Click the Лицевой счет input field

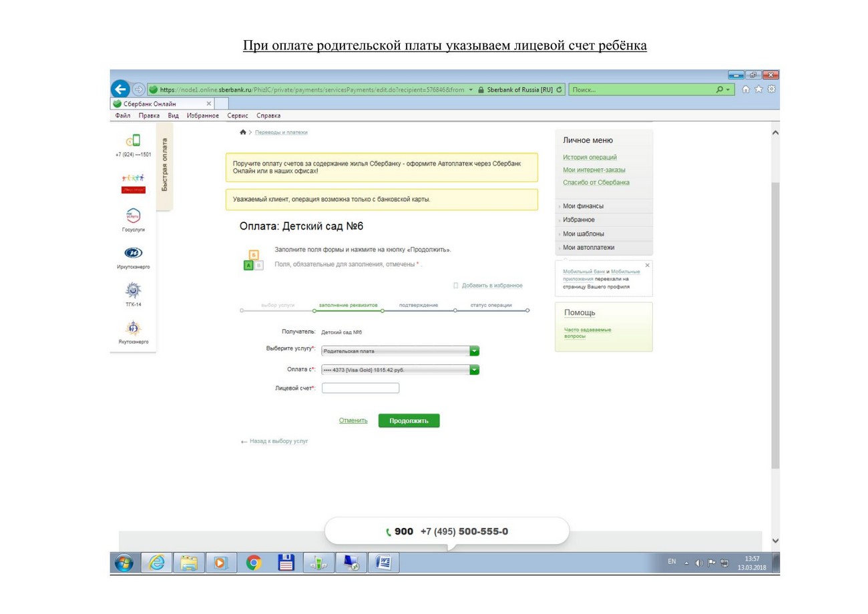tap(361, 388)
